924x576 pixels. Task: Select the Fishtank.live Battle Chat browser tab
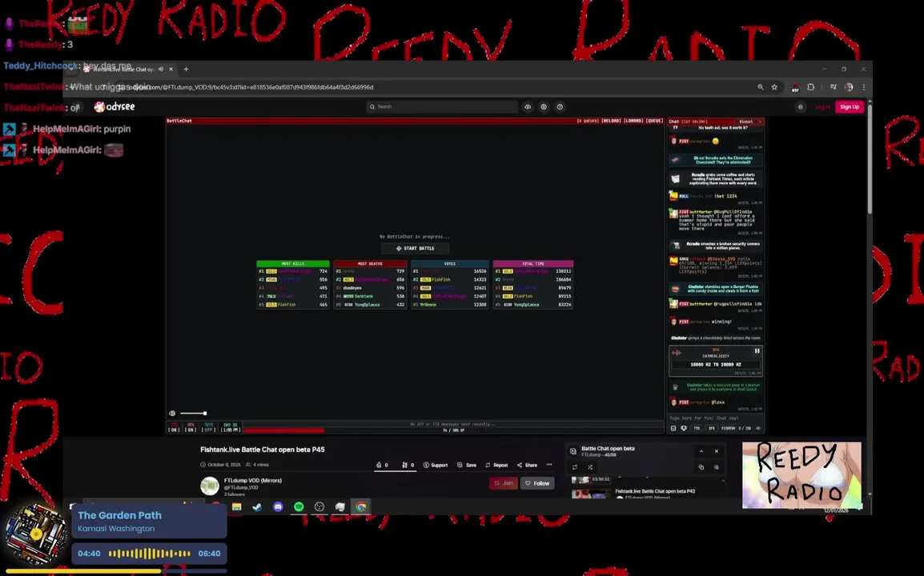click(x=128, y=69)
